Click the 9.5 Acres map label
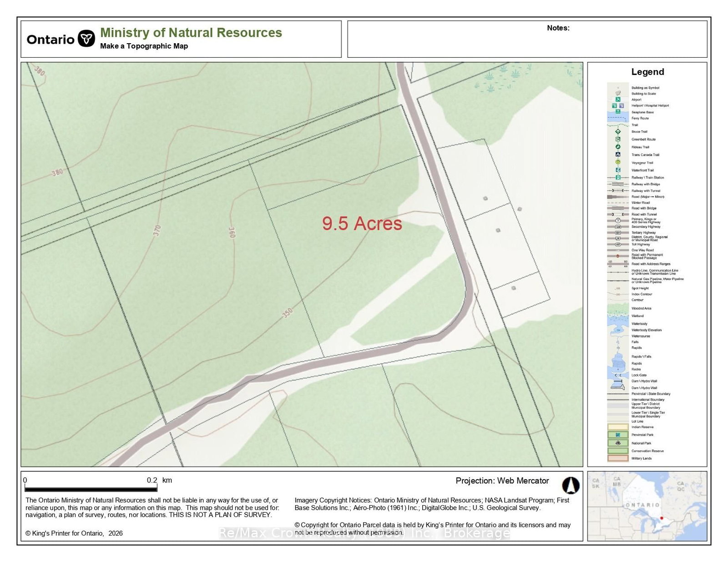728x562 pixels. pos(362,223)
